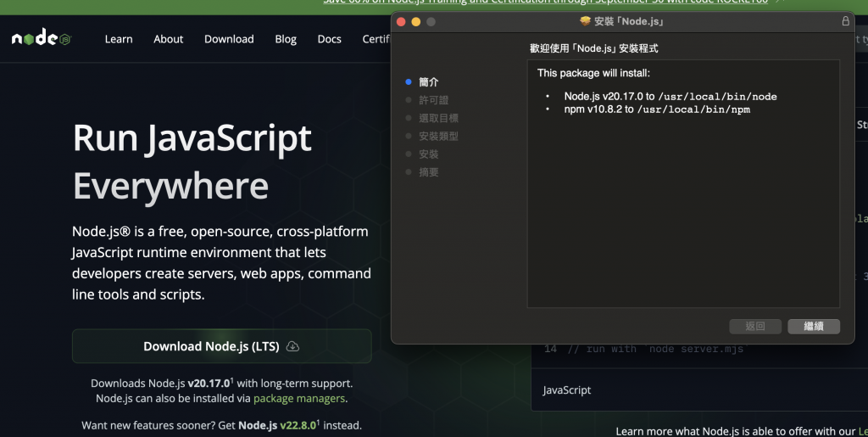Open the partially hidden Certification nav item
Screen dimensions: 868x437
pyautogui.click(x=376, y=39)
